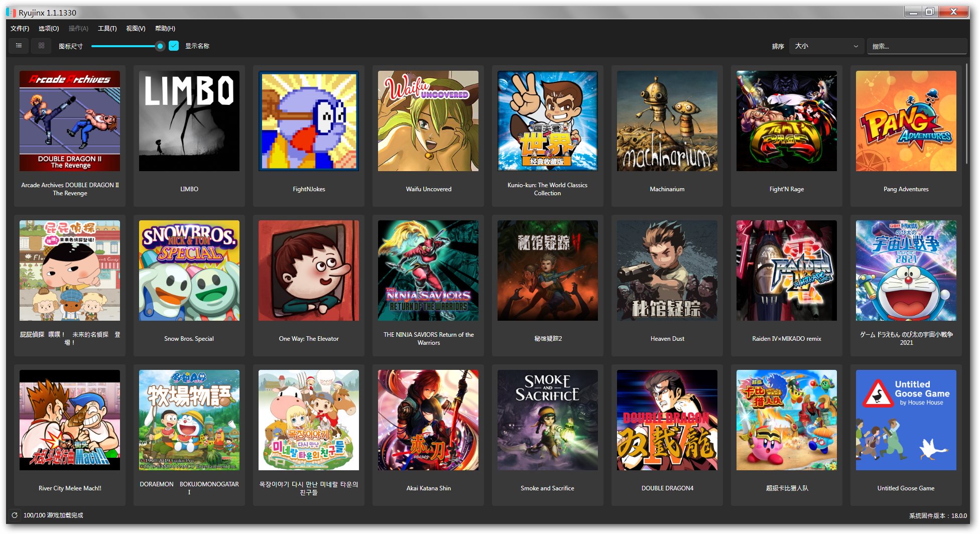
Task: Click the 100/100 游戏加载完成 status text
Action: click(x=53, y=515)
